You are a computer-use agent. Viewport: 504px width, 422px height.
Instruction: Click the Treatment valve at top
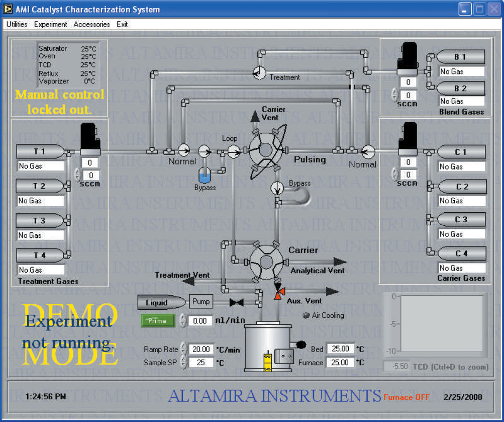click(x=259, y=73)
